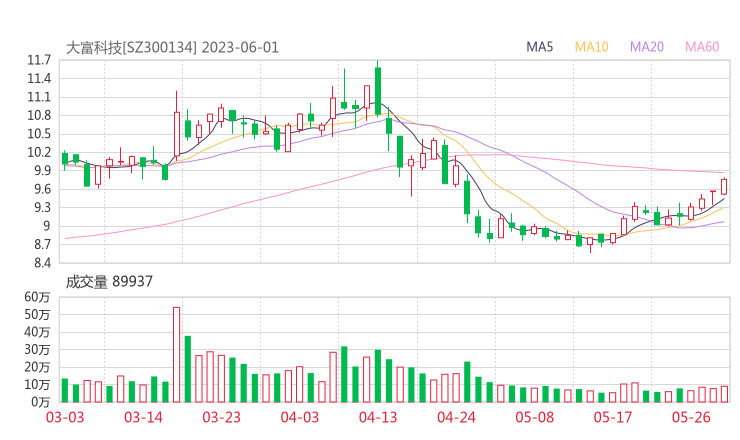The width and height of the screenshot is (740, 440).
Task: Click the MA20 legend label
Action: tap(647, 47)
